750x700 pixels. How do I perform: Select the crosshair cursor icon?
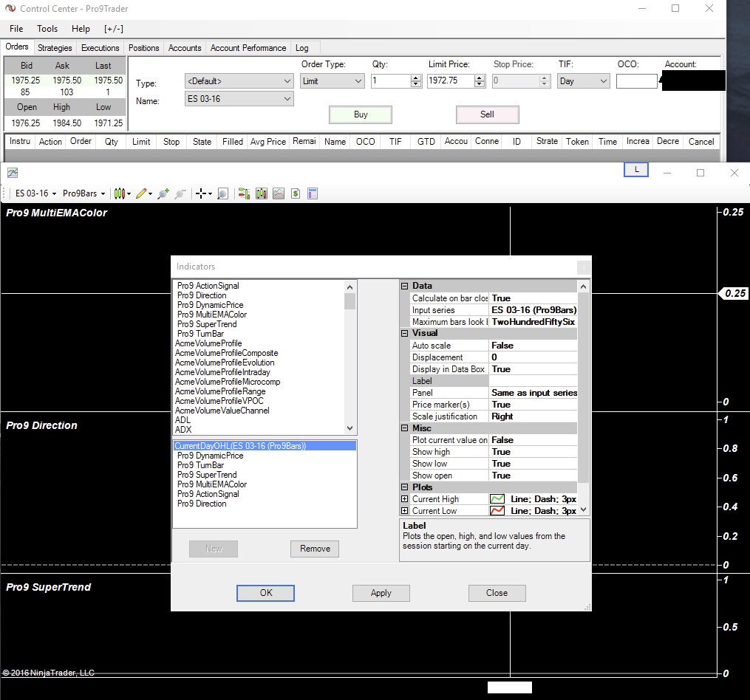tap(201, 193)
